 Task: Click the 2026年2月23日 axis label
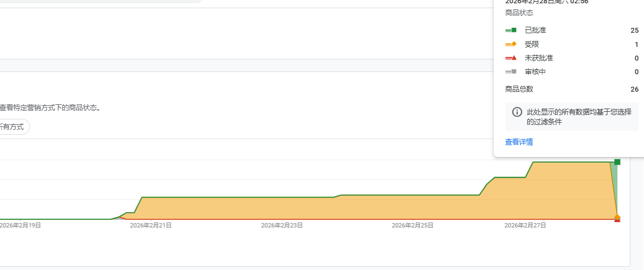(281, 225)
